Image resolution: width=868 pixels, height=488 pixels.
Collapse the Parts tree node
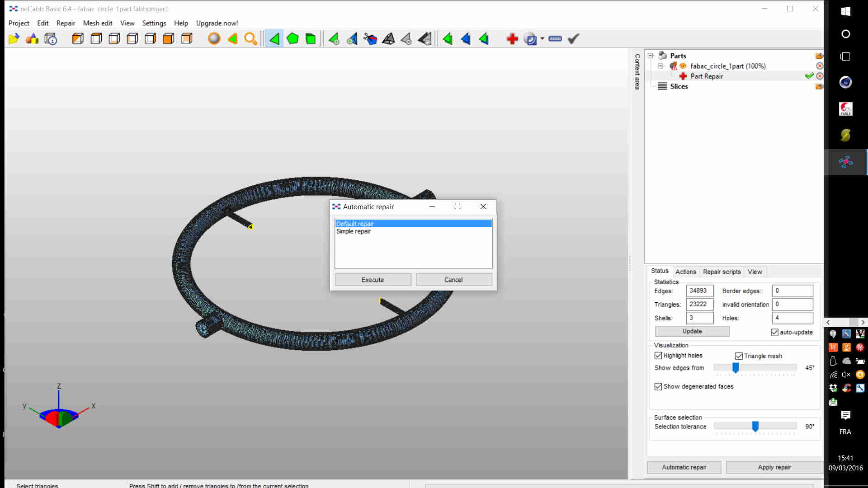click(651, 56)
